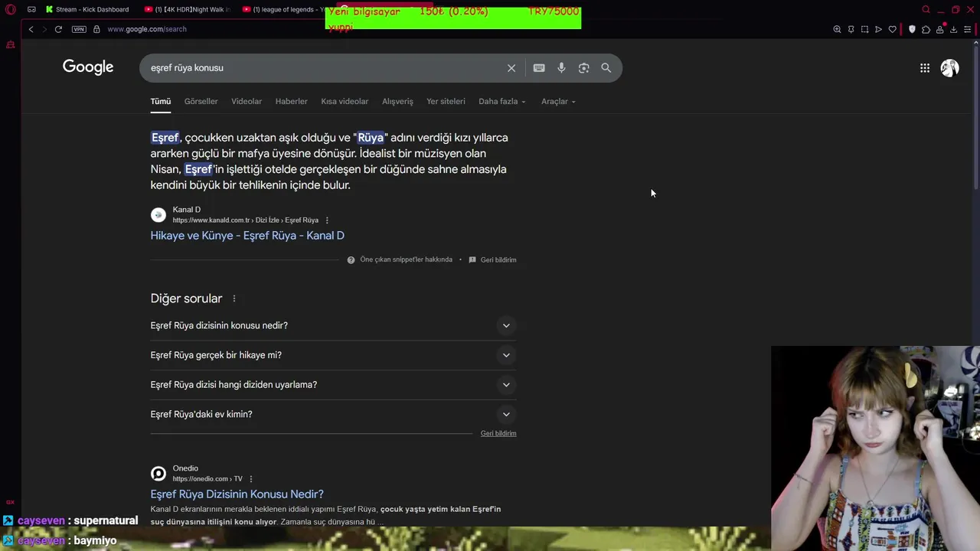Expand 'Eşref Rüya dizisinin konusu nedir?' question
The width and height of the screenshot is (980, 551).
coord(333,325)
